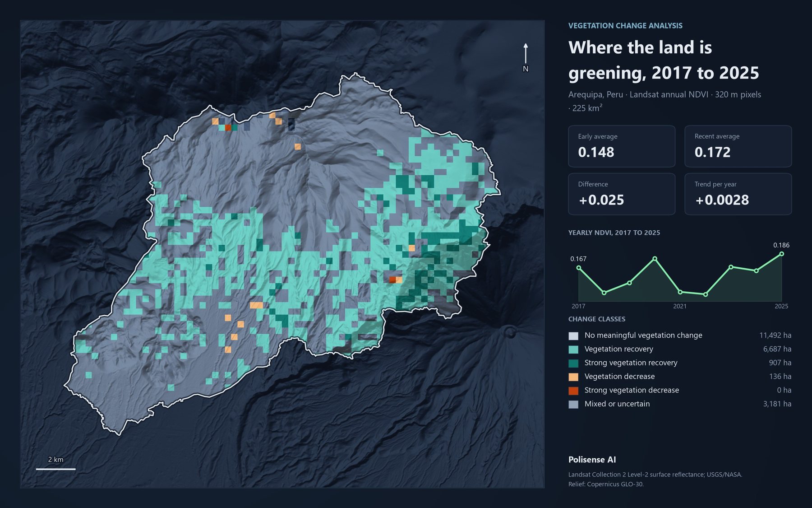Screen dimensions: 812x508
Task: Click the Difference +0.025 card
Action: coord(622,194)
